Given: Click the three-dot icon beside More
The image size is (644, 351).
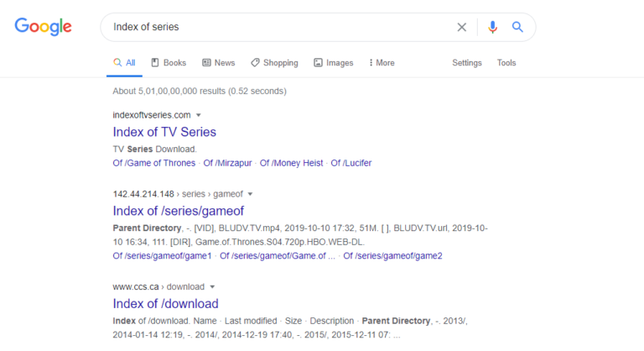Looking at the screenshot, I should [x=371, y=62].
